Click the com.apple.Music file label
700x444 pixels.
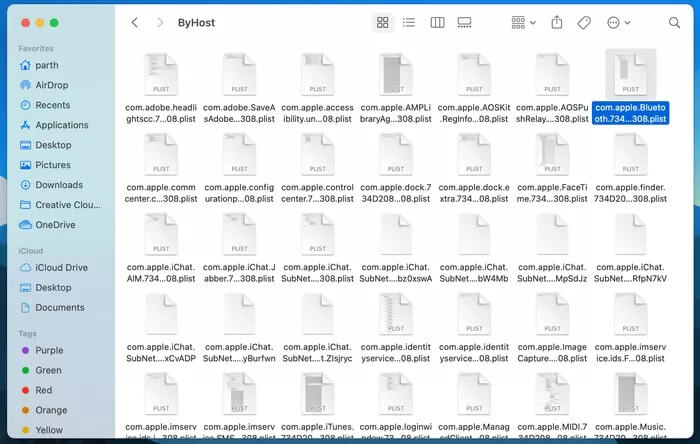click(x=630, y=431)
